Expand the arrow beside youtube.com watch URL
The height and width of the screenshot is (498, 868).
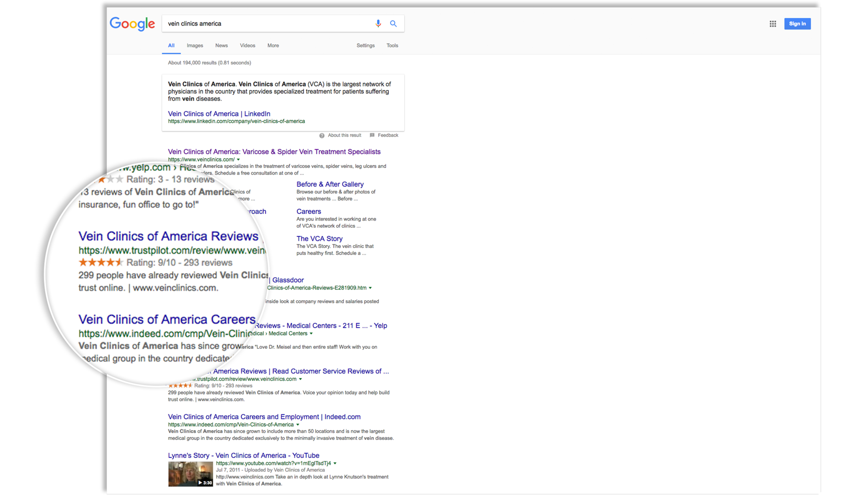[335, 463]
